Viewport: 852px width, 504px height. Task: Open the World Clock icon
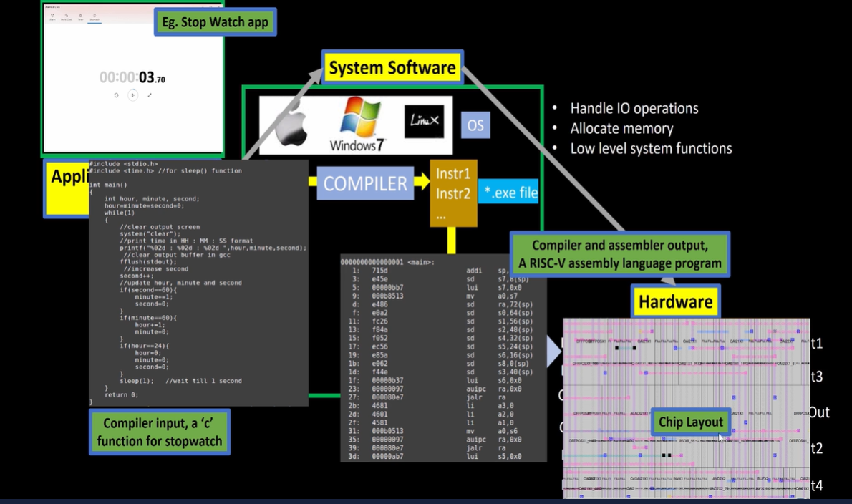click(x=67, y=15)
